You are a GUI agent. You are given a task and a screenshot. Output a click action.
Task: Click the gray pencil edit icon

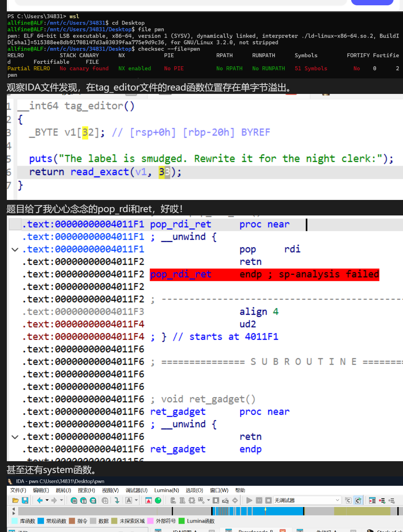click(x=226, y=501)
